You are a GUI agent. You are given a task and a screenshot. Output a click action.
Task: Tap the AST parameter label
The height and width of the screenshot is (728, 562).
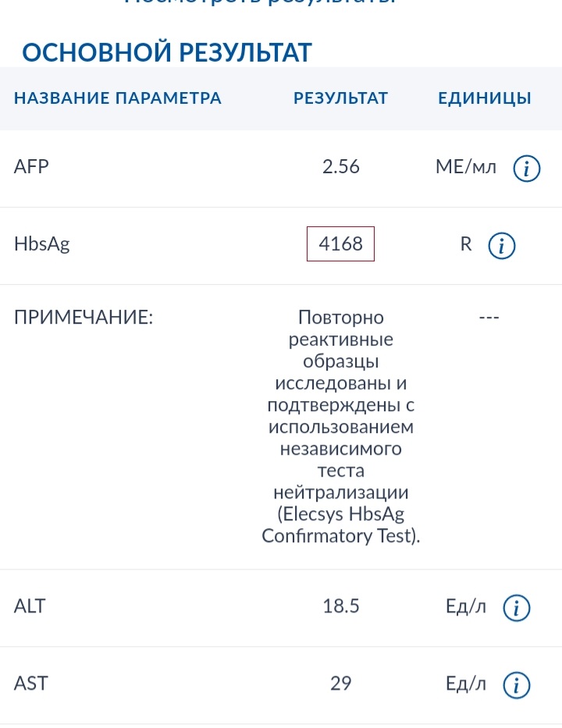(31, 684)
